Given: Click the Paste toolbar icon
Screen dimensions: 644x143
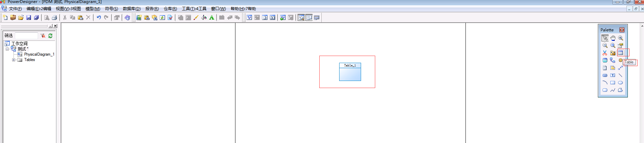Looking at the screenshot, I should [80, 18].
